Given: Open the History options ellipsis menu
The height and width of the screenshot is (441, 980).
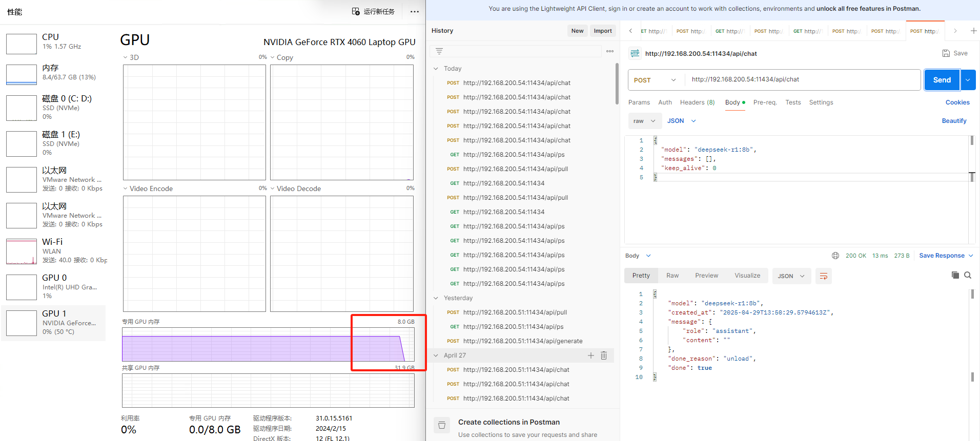Looking at the screenshot, I should point(610,51).
